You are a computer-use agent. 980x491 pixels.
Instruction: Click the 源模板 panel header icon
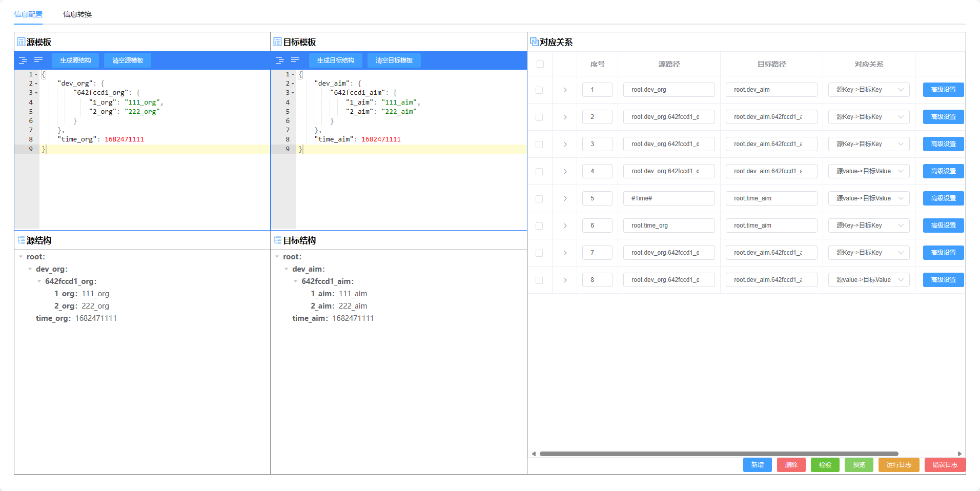pyautogui.click(x=21, y=42)
